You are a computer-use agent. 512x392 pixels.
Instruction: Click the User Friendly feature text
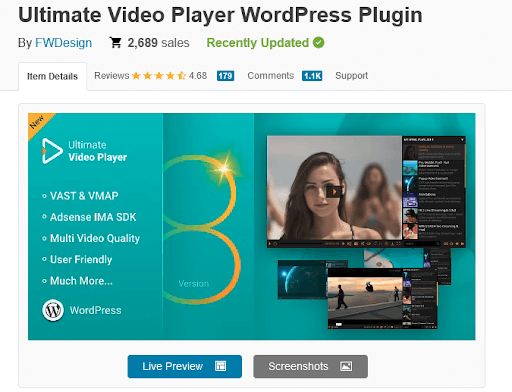coord(81,259)
